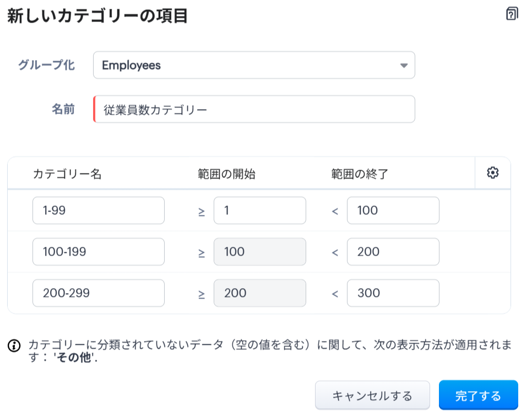The width and height of the screenshot is (532, 417).
Task: Click range end field with value 100
Action: pos(393,210)
